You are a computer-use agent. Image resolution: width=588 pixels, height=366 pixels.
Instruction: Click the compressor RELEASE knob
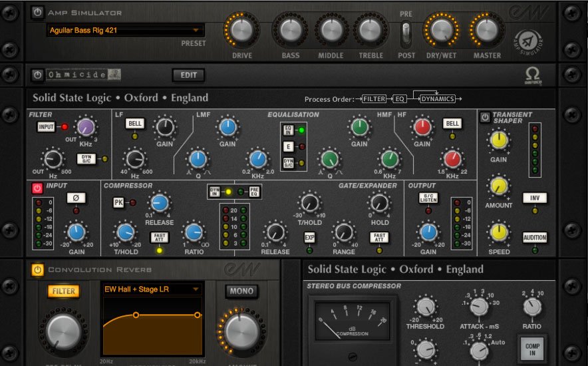(x=160, y=203)
